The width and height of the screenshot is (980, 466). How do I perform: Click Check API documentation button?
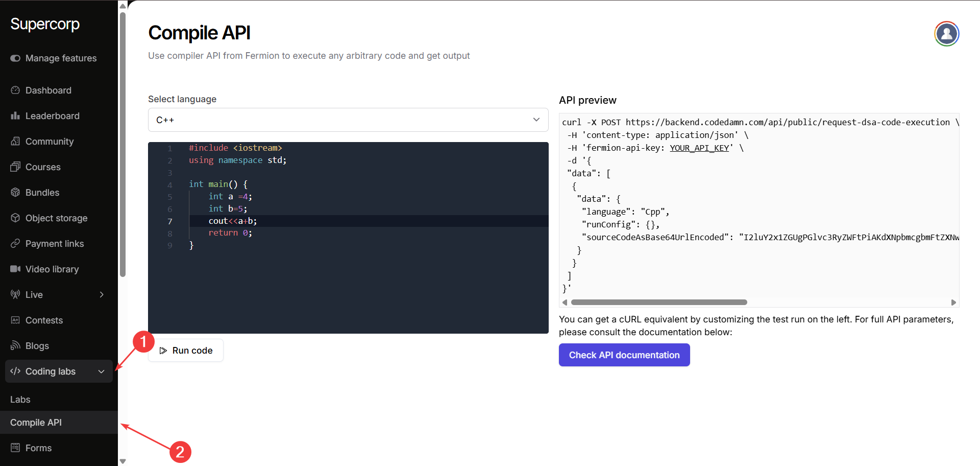pyautogui.click(x=624, y=355)
